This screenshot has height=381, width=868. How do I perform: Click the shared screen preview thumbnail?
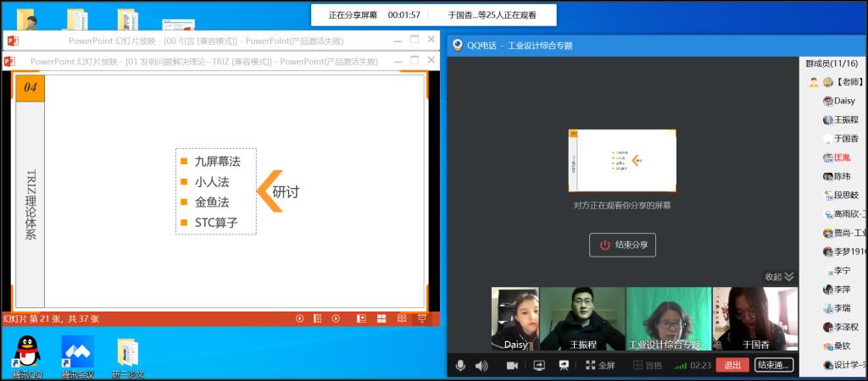(622, 161)
